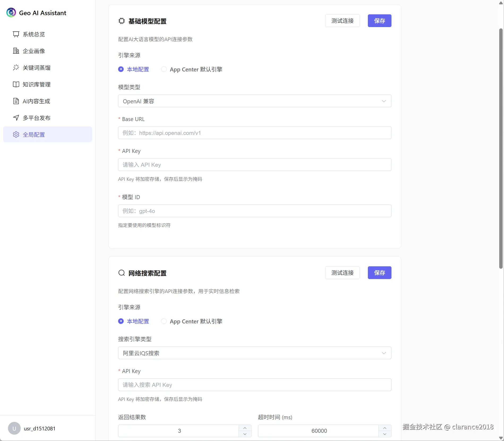This screenshot has height=441, width=504.
Task: Open 多平台发布 page
Action: pos(48,118)
